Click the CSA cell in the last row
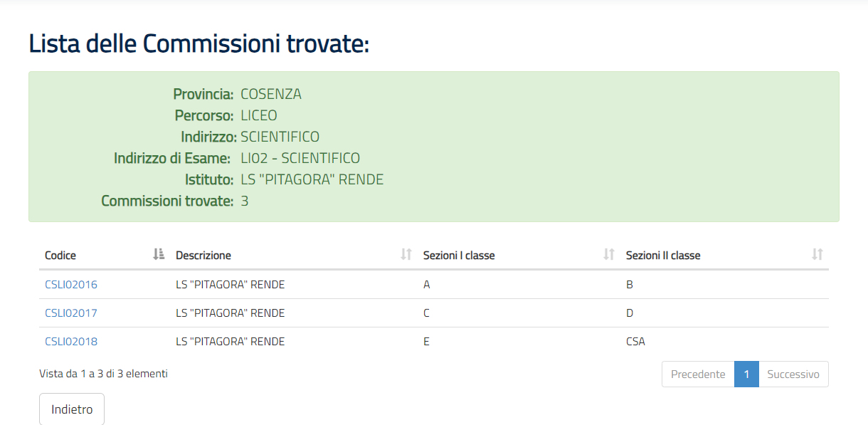The width and height of the screenshot is (868, 425). [635, 342]
